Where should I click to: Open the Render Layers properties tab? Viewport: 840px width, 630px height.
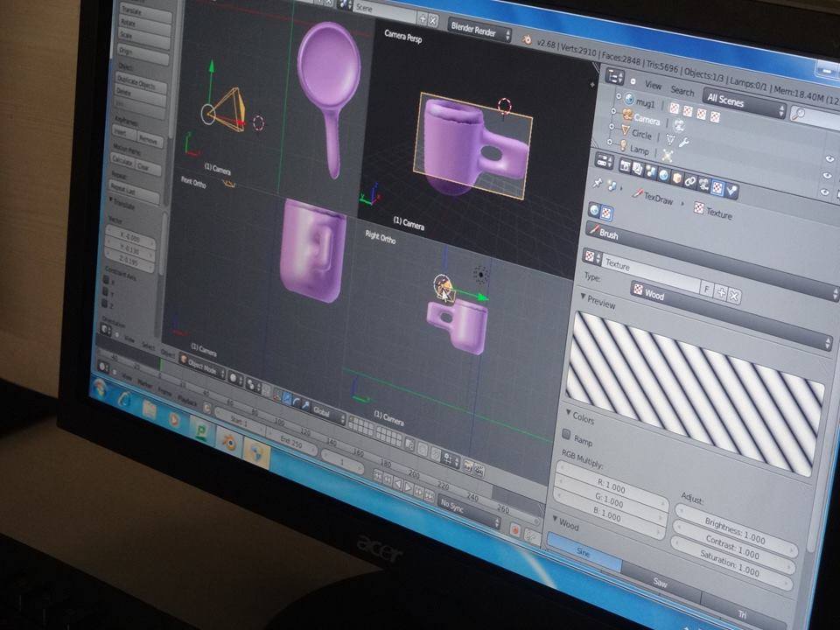[638, 169]
